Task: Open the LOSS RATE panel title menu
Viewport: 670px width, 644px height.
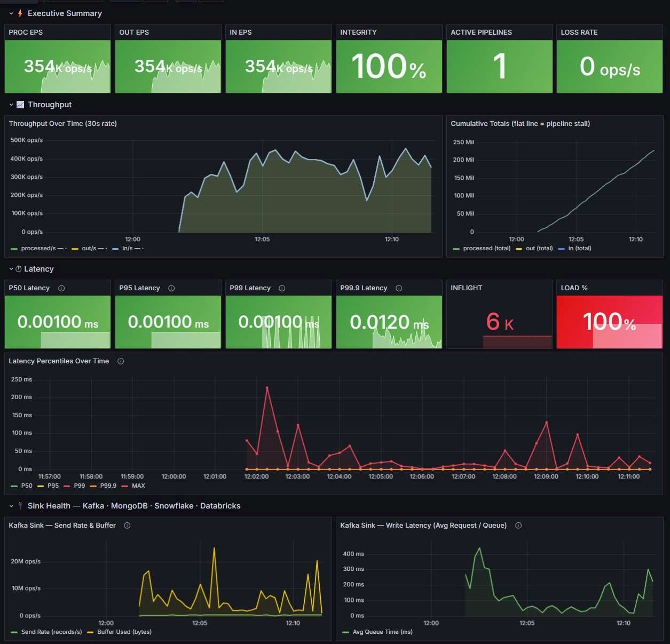Action: (x=579, y=33)
